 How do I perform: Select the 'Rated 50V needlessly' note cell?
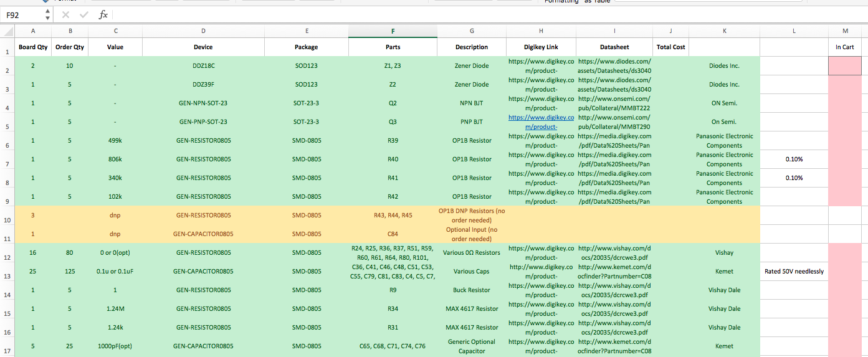pyautogui.click(x=794, y=272)
